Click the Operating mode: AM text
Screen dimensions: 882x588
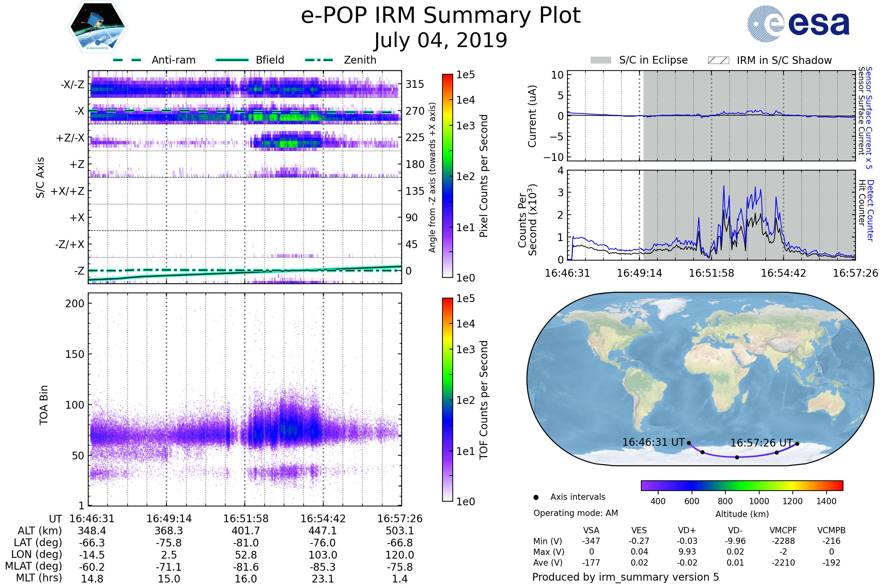tap(576, 513)
